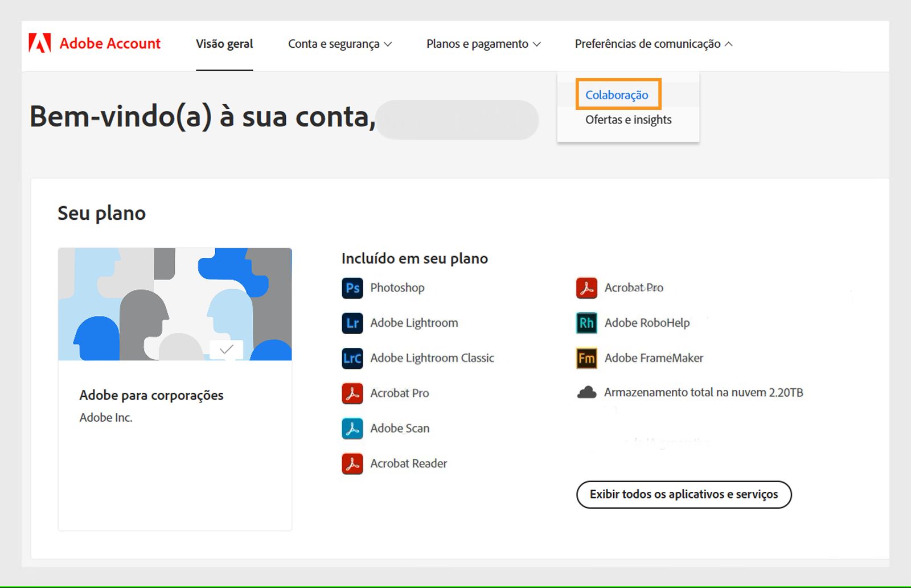Open the plan illustration thumbnail

[x=175, y=304]
